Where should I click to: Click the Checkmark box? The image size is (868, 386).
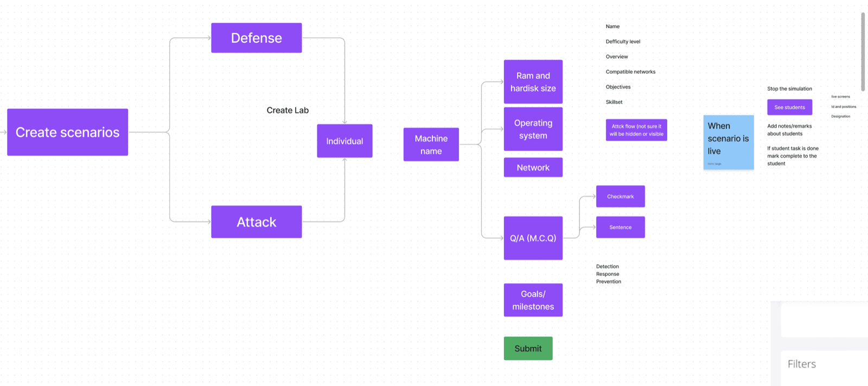coord(621,197)
